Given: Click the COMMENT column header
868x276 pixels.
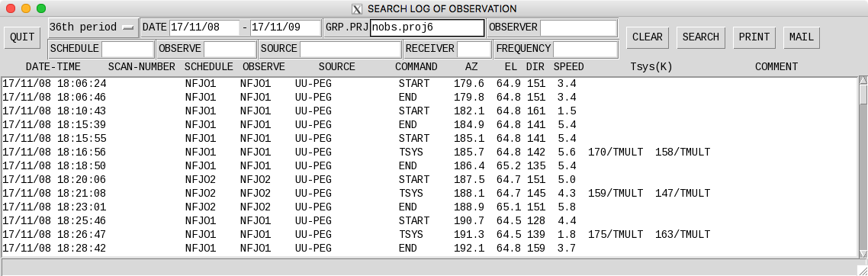Looking at the screenshot, I should (776, 67).
